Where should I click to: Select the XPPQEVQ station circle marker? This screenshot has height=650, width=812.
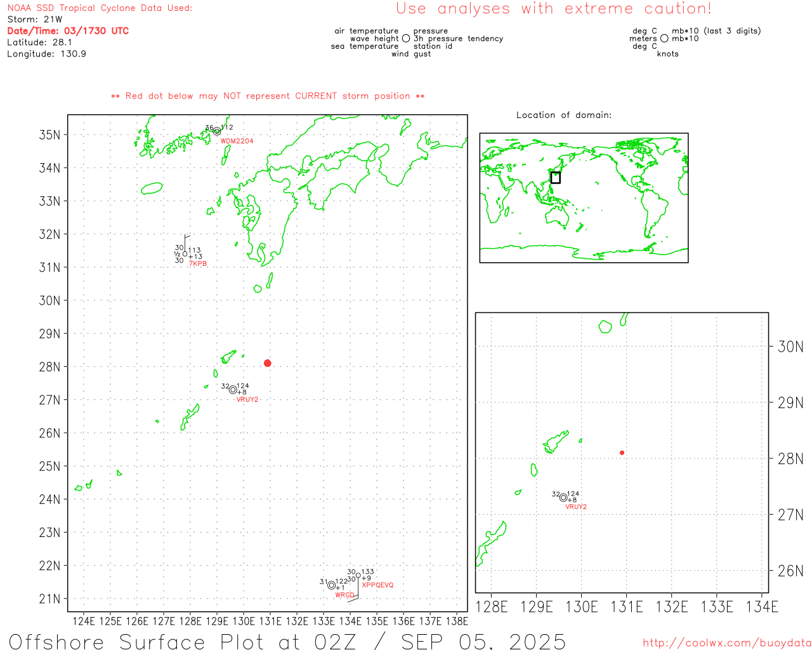[358, 576]
